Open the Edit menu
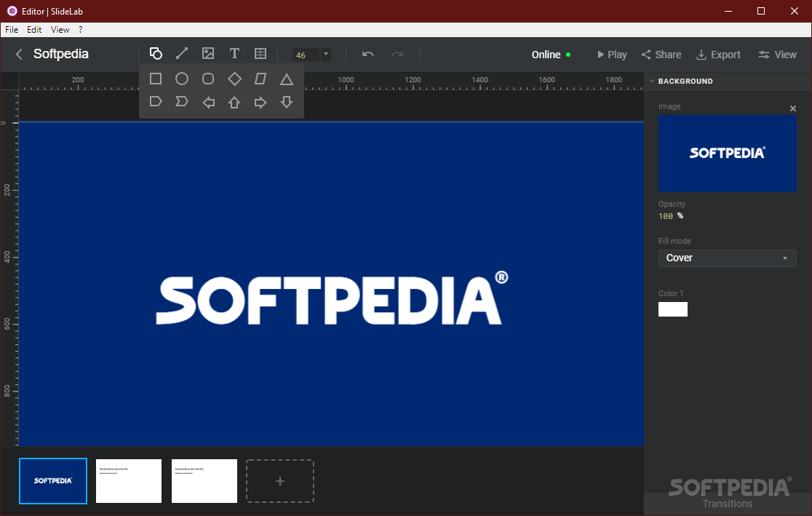 (x=34, y=30)
